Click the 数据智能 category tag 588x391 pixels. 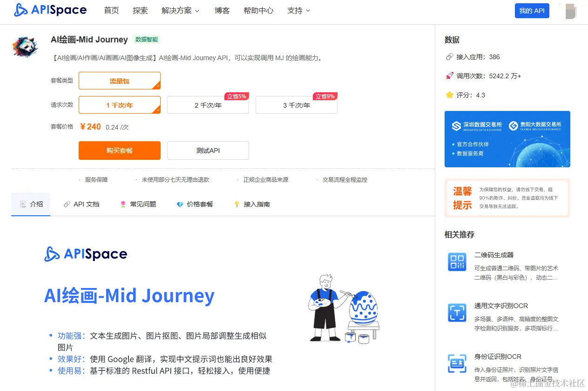147,40
